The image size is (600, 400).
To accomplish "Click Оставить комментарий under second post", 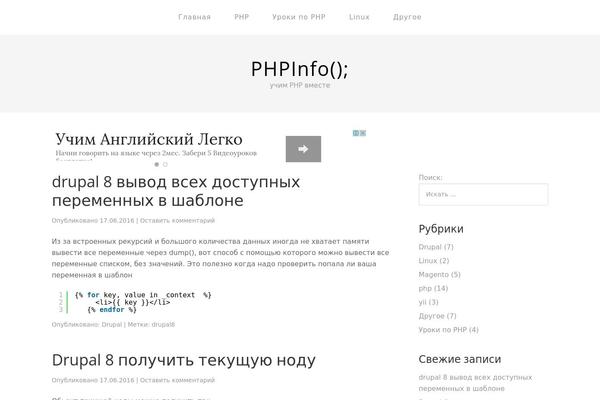I will point(177,380).
